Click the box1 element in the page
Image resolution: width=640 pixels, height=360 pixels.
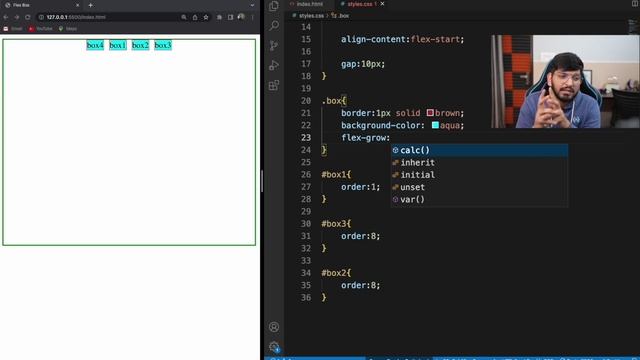coord(118,45)
